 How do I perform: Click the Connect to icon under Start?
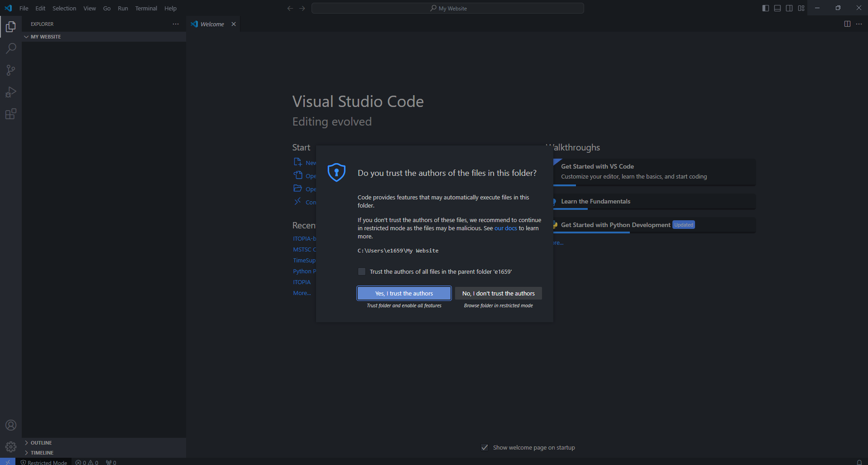click(x=297, y=201)
